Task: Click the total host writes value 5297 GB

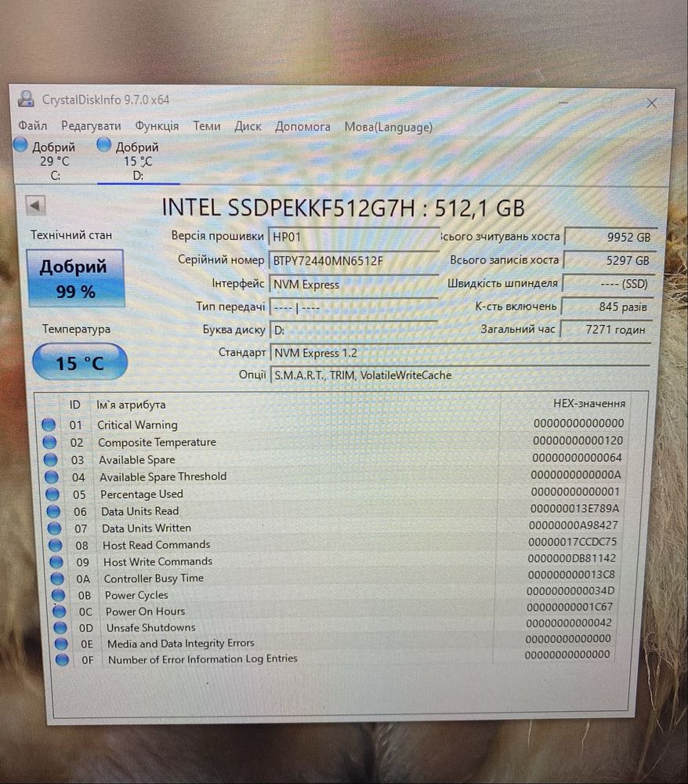Action: click(608, 260)
